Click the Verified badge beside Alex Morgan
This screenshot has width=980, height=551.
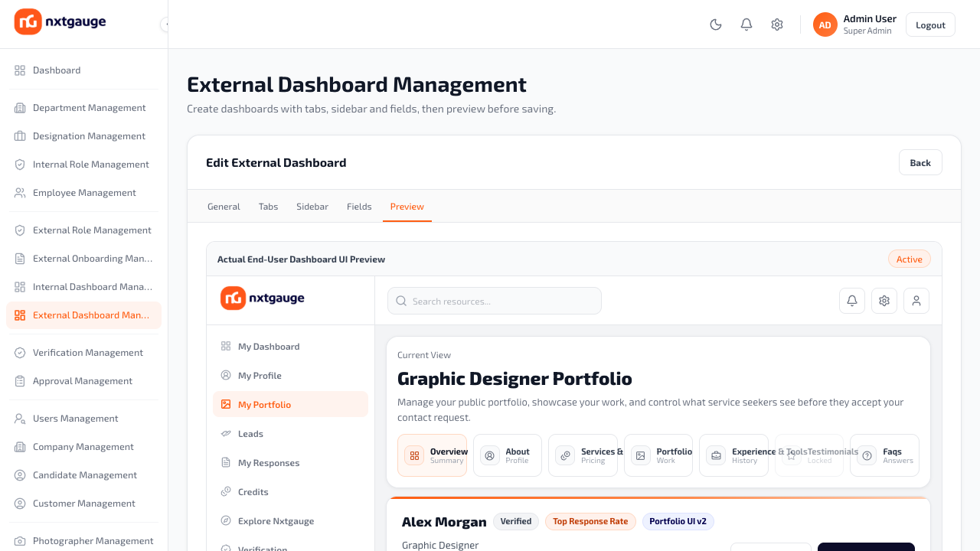click(x=516, y=522)
